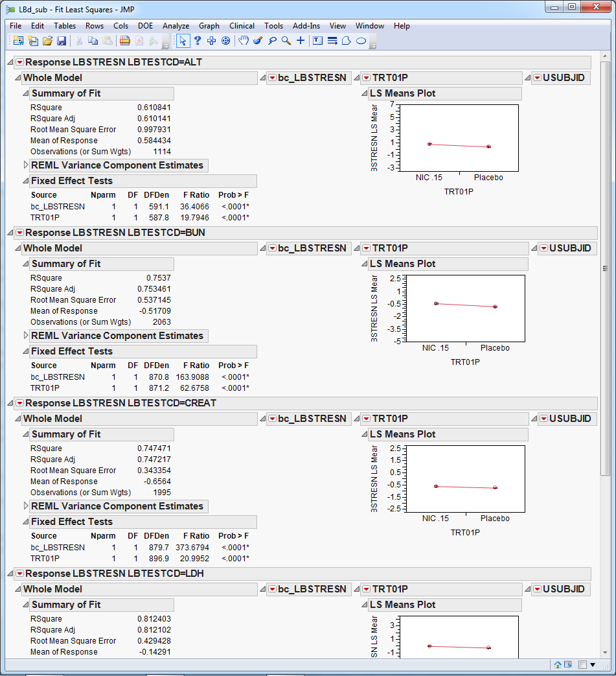Select the Magnifier zoom tool

click(x=285, y=40)
